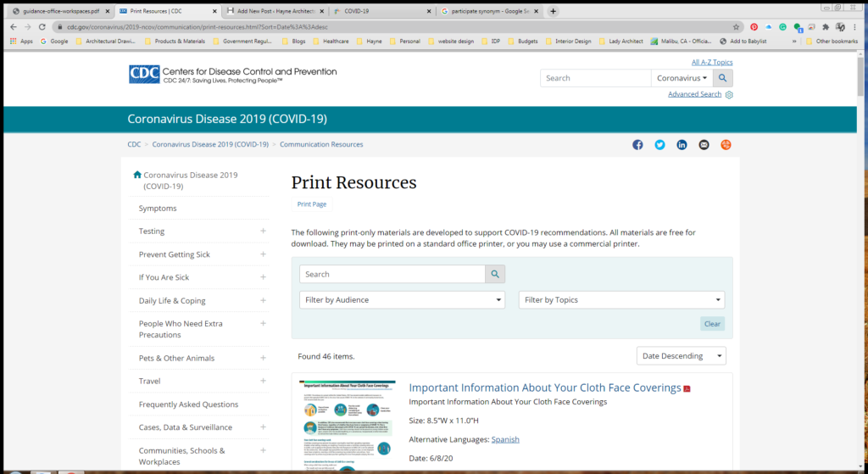Expand Communities, Schools & Workplaces section
Viewport: 868px width, 474px height.
tap(263, 450)
